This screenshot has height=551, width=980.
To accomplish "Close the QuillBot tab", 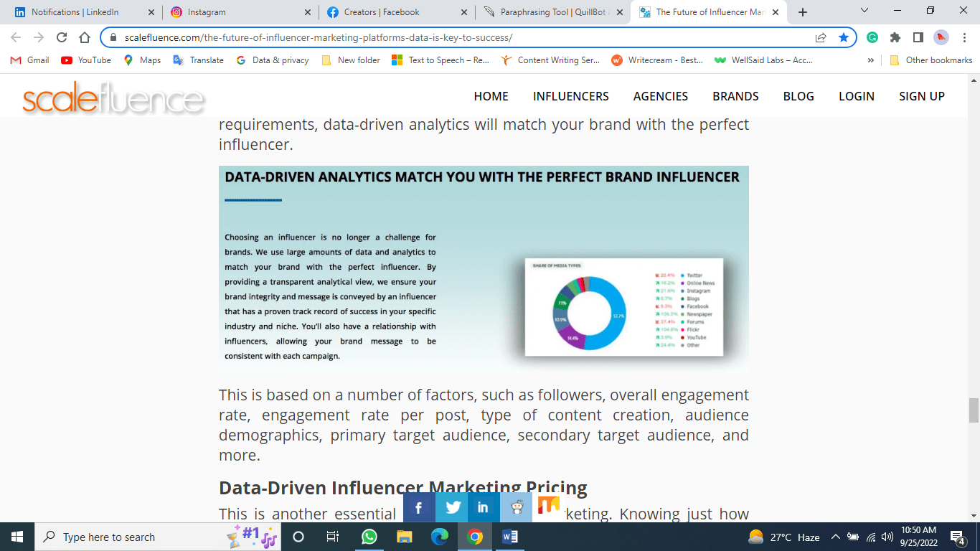I will click(x=620, y=12).
